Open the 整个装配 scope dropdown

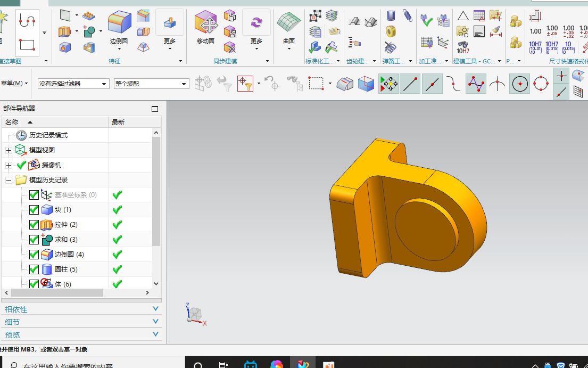[x=151, y=84]
